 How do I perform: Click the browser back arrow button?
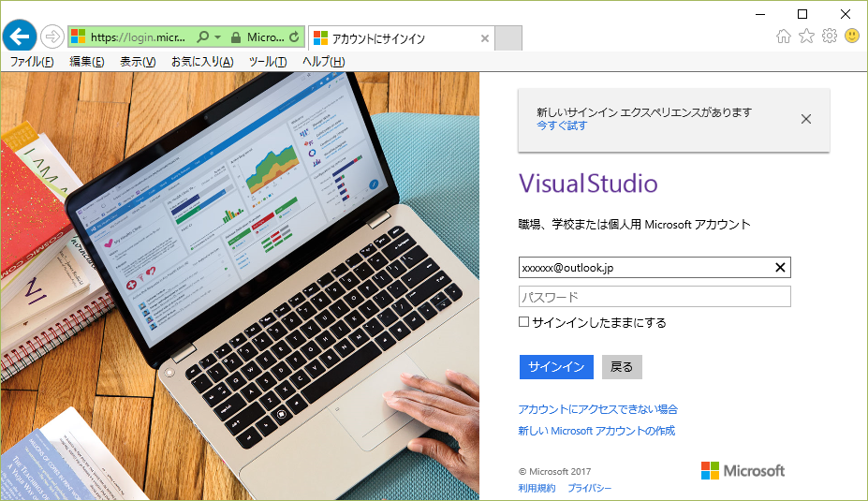click(20, 37)
